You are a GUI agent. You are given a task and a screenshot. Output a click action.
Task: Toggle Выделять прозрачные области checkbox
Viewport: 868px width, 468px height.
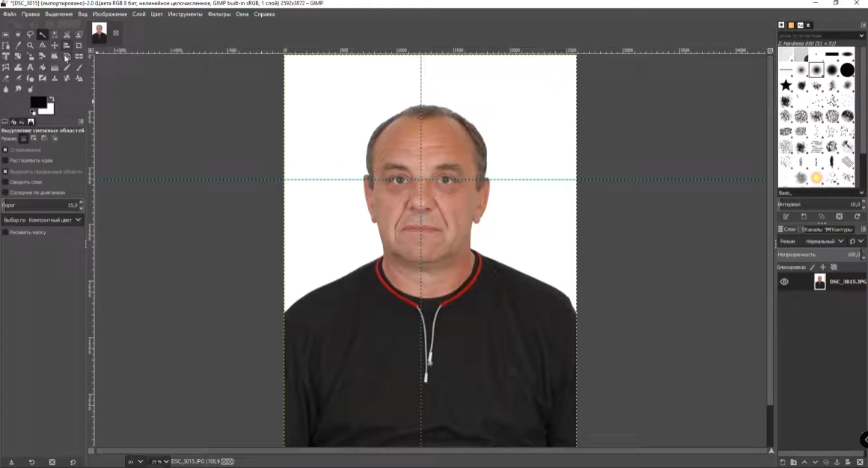coord(5,171)
